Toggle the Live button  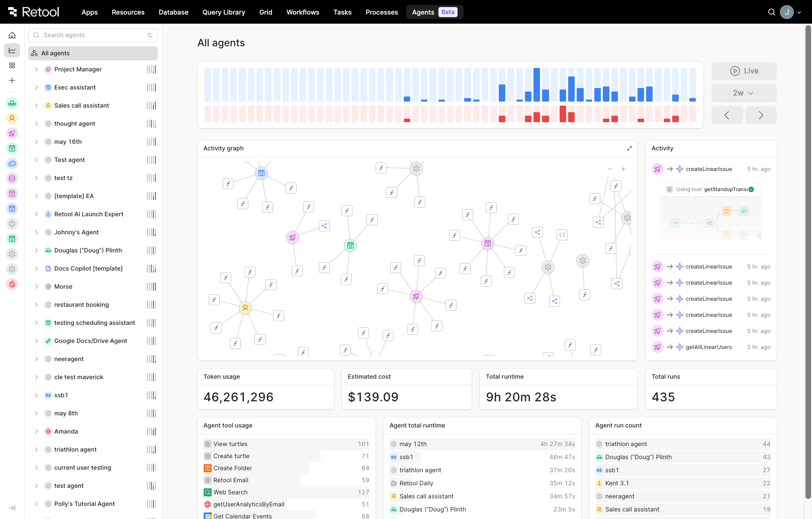pyautogui.click(x=744, y=71)
